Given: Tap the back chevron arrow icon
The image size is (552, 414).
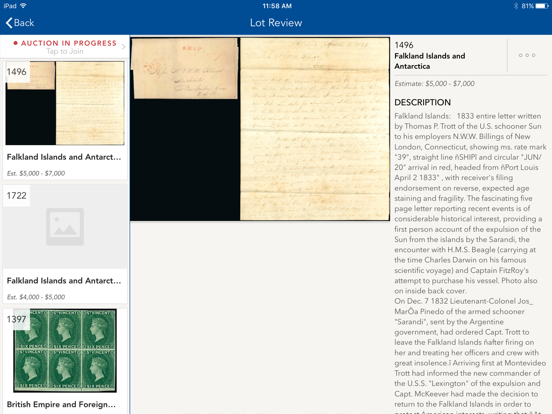Looking at the screenshot, I should pos(9,23).
